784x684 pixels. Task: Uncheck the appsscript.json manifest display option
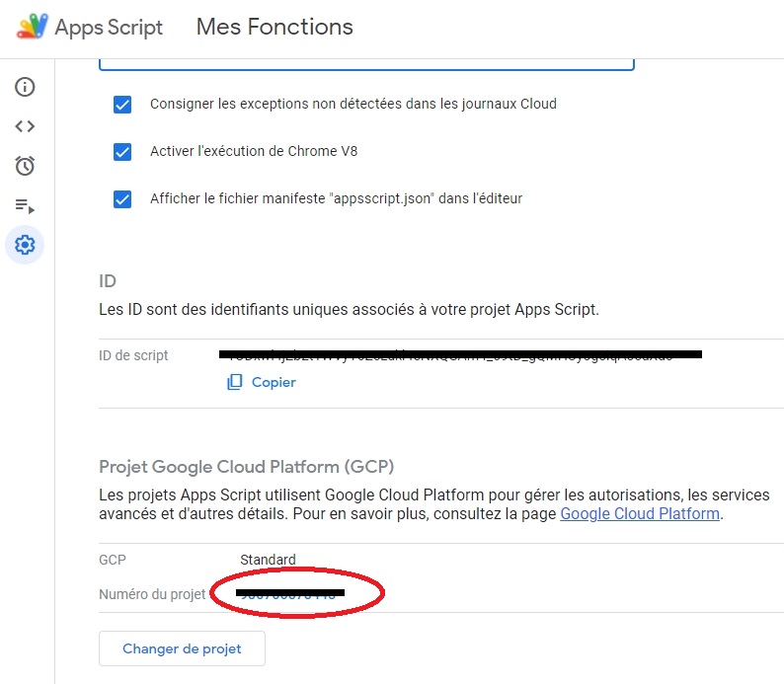122,198
